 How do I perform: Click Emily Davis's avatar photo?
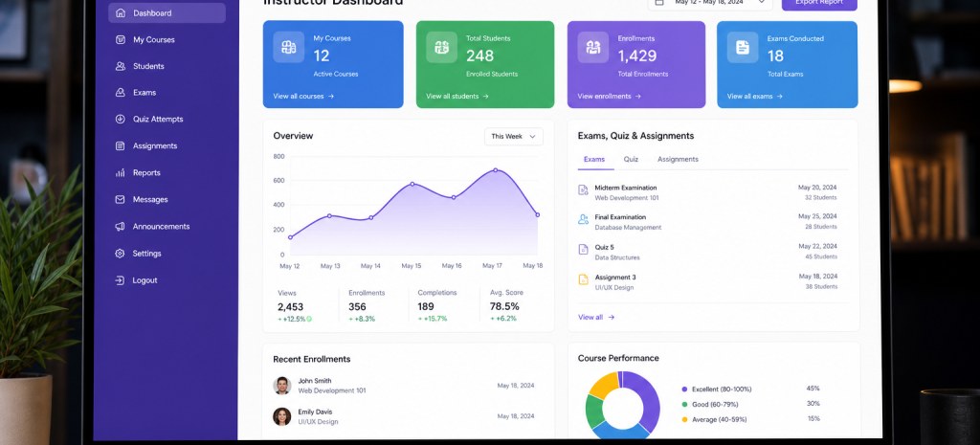click(x=282, y=416)
